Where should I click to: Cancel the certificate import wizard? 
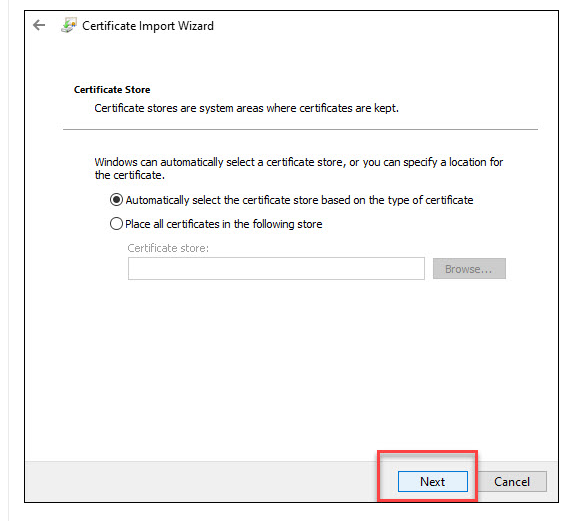coord(512,481)
